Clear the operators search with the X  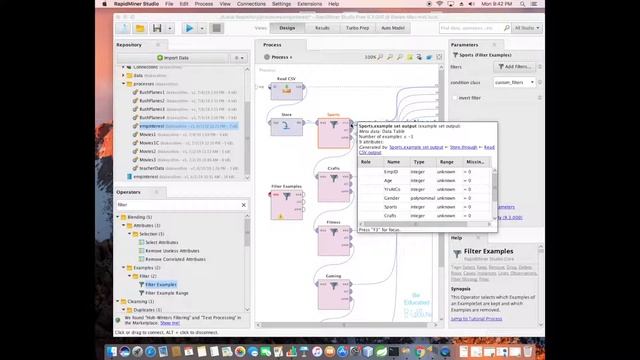244,205
